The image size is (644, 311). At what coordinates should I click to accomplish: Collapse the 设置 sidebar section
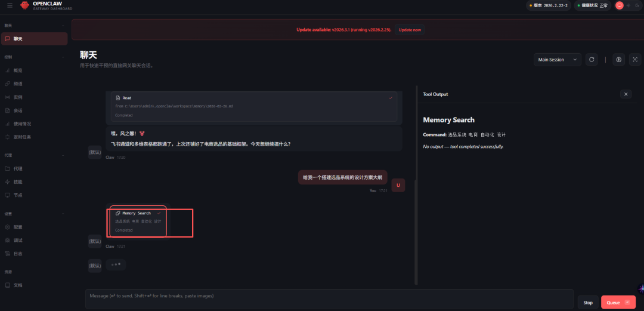click(x=34, y=214)
